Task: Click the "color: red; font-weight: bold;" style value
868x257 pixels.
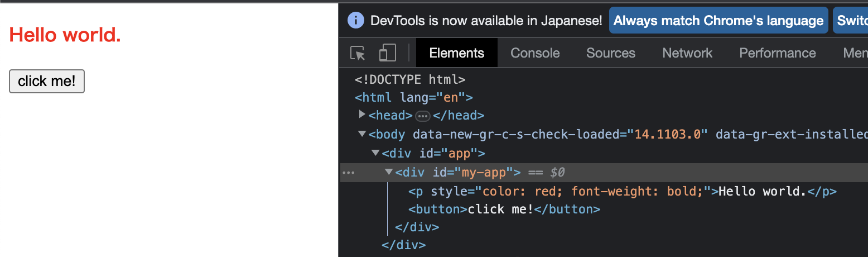Action: pyautogui.click(x=593, y=192)
